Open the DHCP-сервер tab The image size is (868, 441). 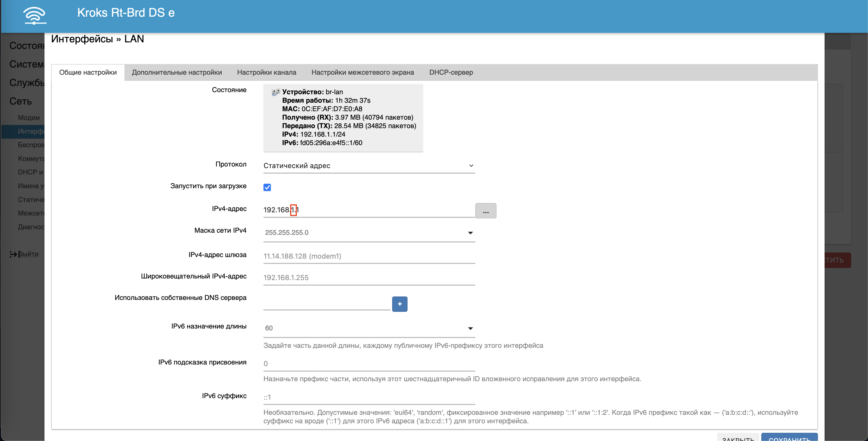coord(451,73)
